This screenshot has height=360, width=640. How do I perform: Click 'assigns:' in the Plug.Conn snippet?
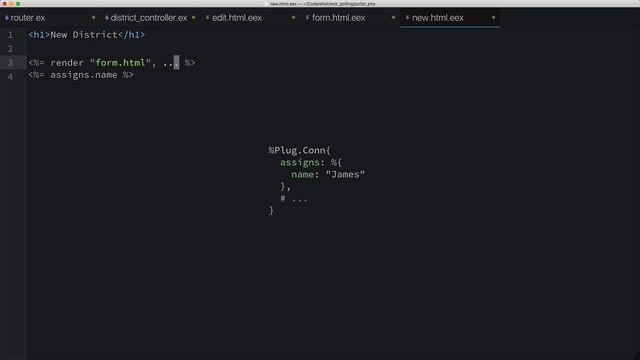pos(302,162)
